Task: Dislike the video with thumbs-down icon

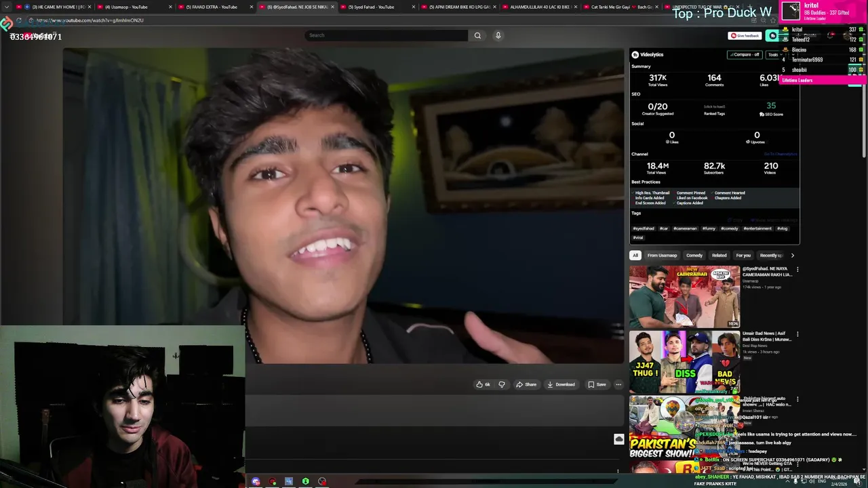Action: click(x=502, y=384)
